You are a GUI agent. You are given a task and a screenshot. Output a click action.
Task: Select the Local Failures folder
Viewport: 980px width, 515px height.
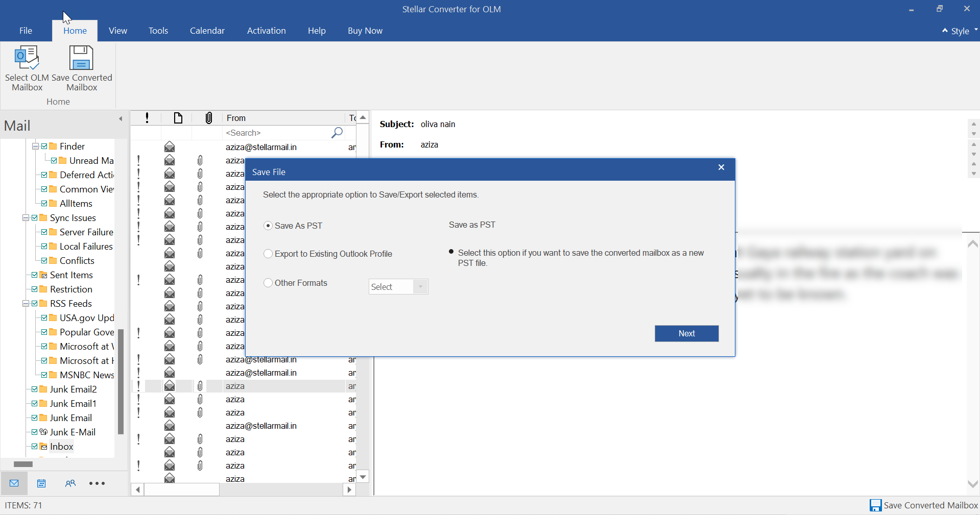tap(86, 247)
